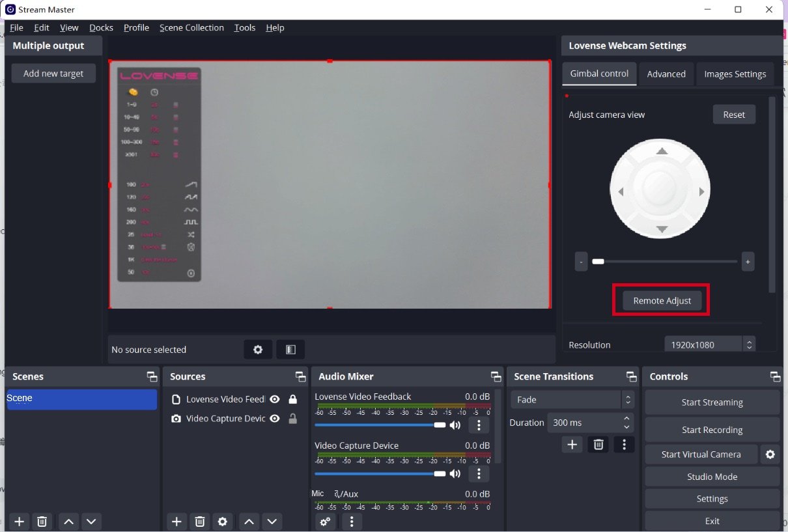Pan camera right on gimbal control

(701, 191)
